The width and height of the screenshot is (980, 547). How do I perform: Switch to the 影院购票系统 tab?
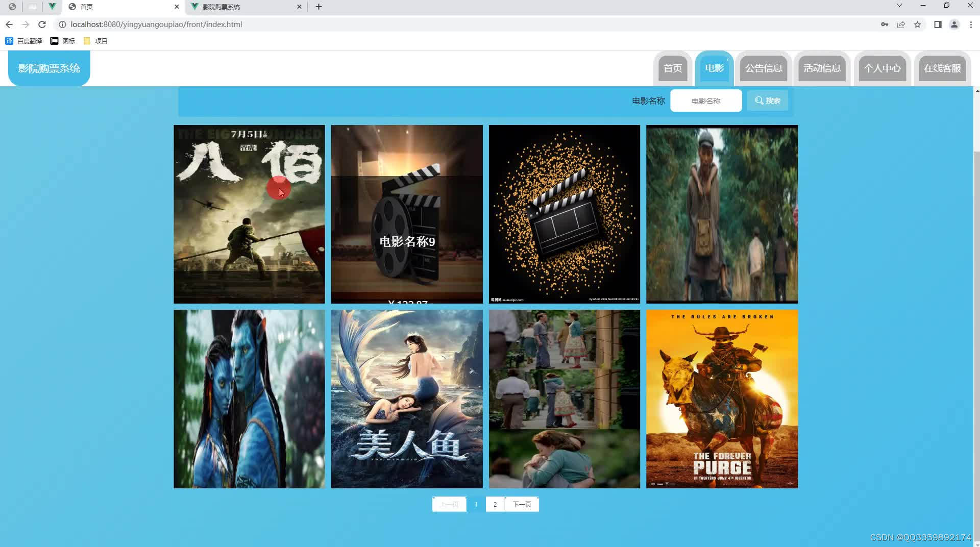click(247, 7)
